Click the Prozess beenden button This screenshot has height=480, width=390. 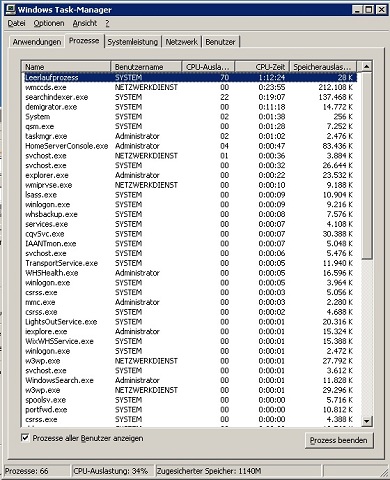(339, 440)
